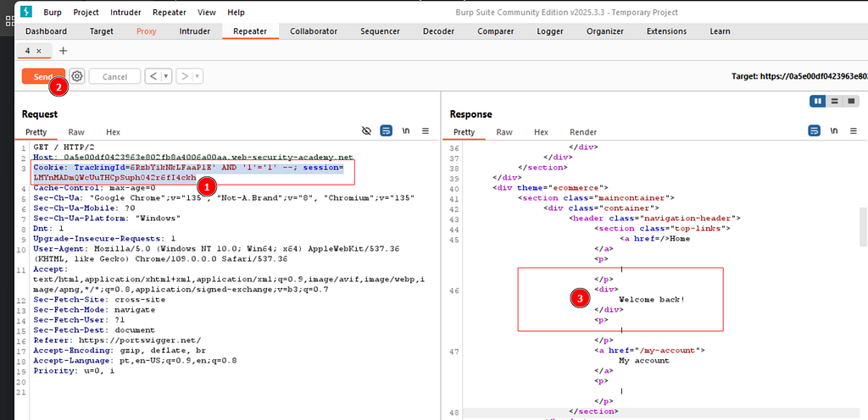
Task: Switch to the Collaborator tab
Action: coord(314,31)
